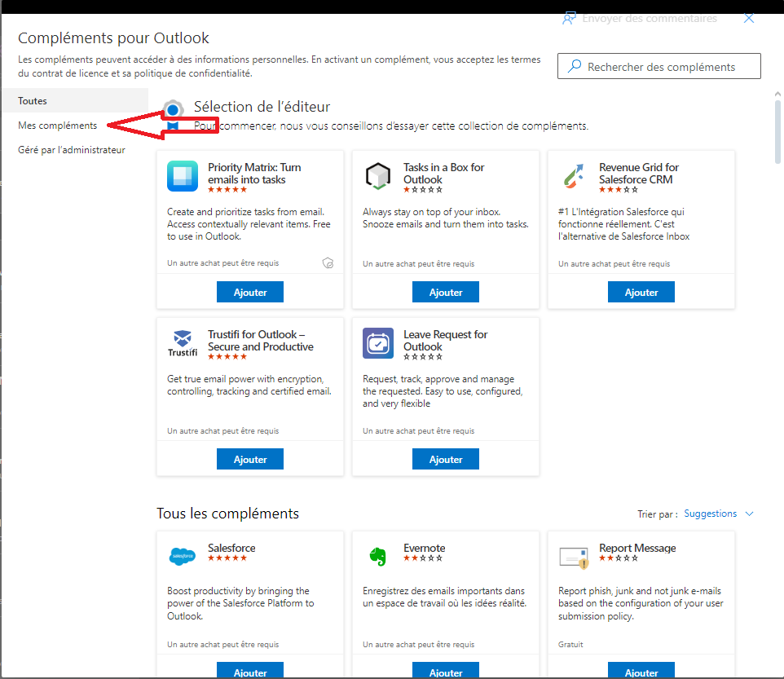Click the star rating of Evernote
This screenshot has height=679, width=784.
click(423, 558)
